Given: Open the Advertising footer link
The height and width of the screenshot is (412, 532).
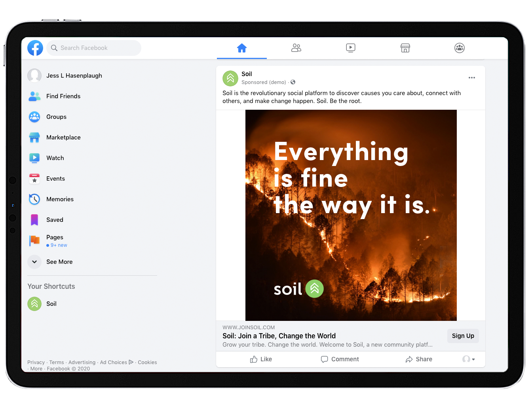Looking at the screenshot, I should (82, 362).
